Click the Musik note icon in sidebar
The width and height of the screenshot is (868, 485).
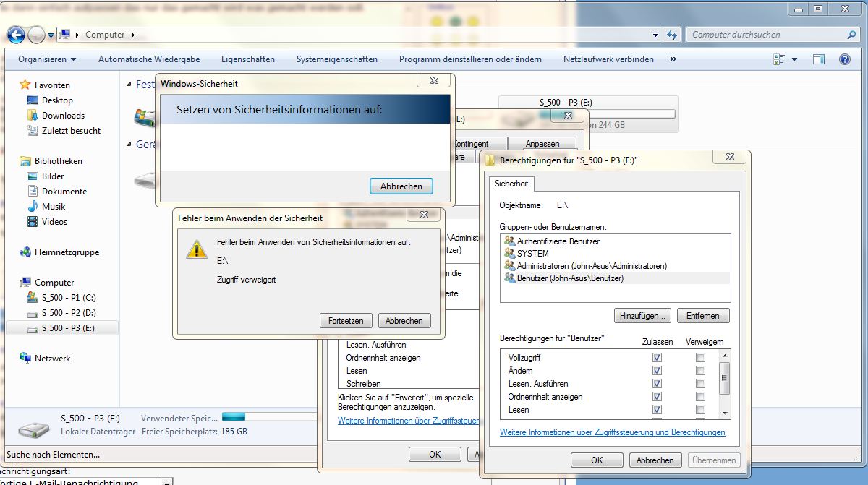click(x=32, y=207)
